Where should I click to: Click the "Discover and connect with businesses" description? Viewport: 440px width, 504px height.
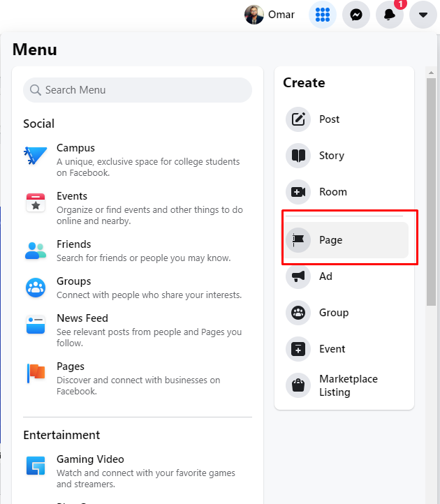pyautogui.click(x=138, y=386)
